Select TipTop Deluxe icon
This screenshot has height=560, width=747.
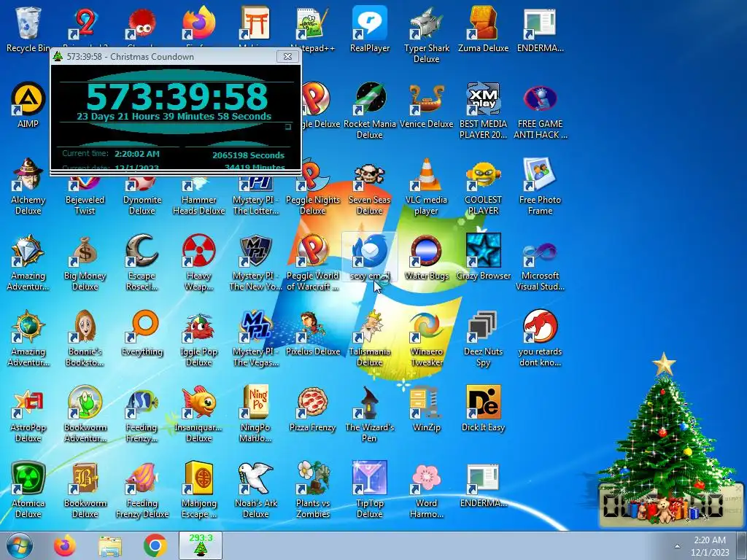tap(370, 490)
